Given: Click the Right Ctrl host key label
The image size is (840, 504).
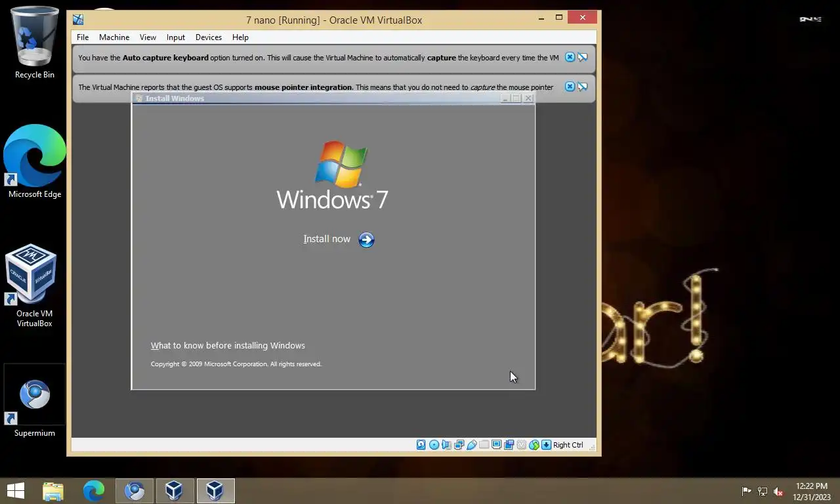Looking at the screenshot, I should pyautogui.click(x=568, y=445).
